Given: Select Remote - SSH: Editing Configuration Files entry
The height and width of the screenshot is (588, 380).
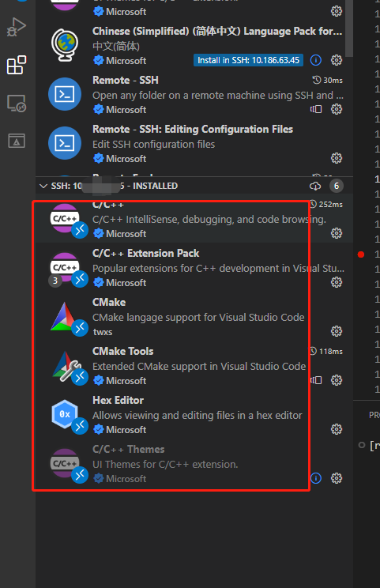Looking at the screenshot, I should click(194, 144).
